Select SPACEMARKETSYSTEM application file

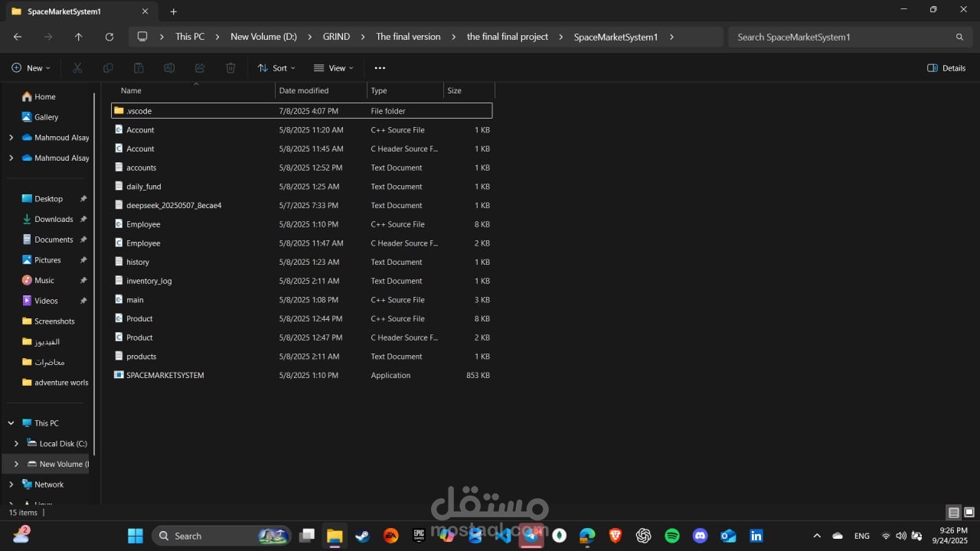[x=302, y=375]
